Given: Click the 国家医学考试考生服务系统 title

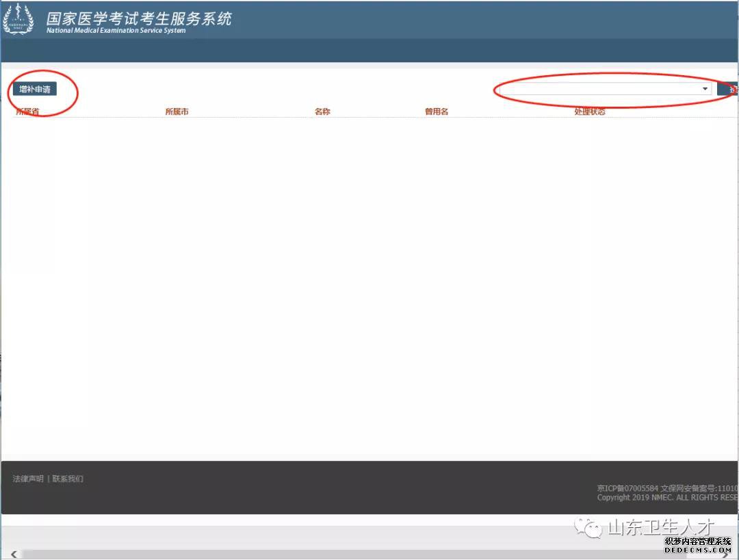Looking at the screenshot, I should [x=139, y=18].
